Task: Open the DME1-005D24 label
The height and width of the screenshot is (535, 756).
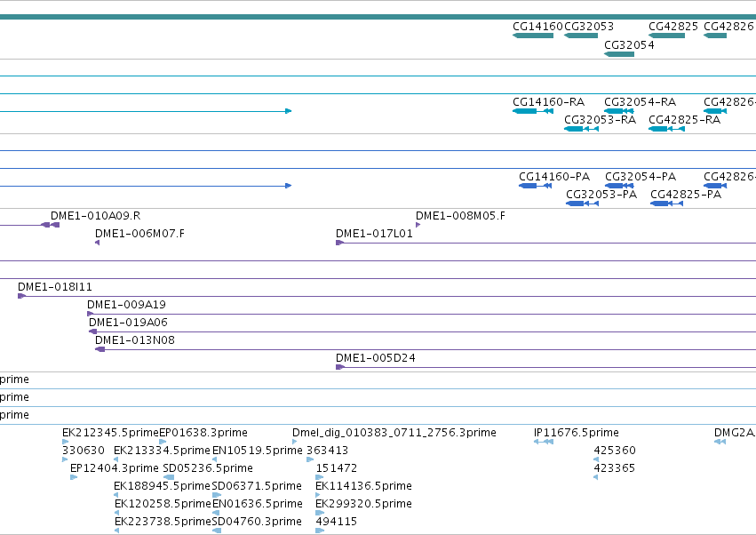Action: 376,358
